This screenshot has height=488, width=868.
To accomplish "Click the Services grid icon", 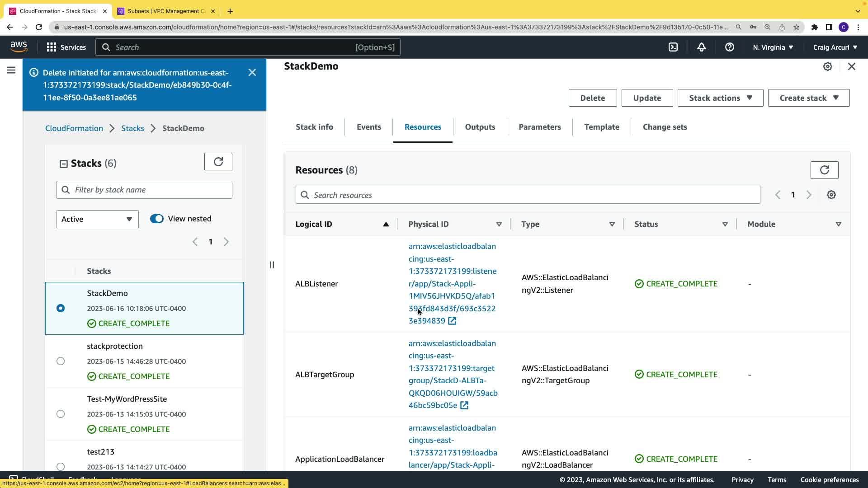I will pyautogui.click(x=52, y=47).
